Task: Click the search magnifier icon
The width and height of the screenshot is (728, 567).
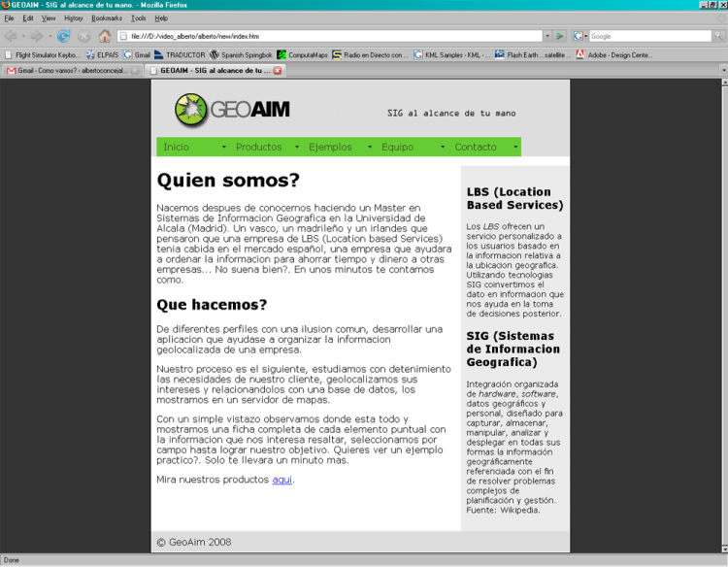Action: click(717, 36)
